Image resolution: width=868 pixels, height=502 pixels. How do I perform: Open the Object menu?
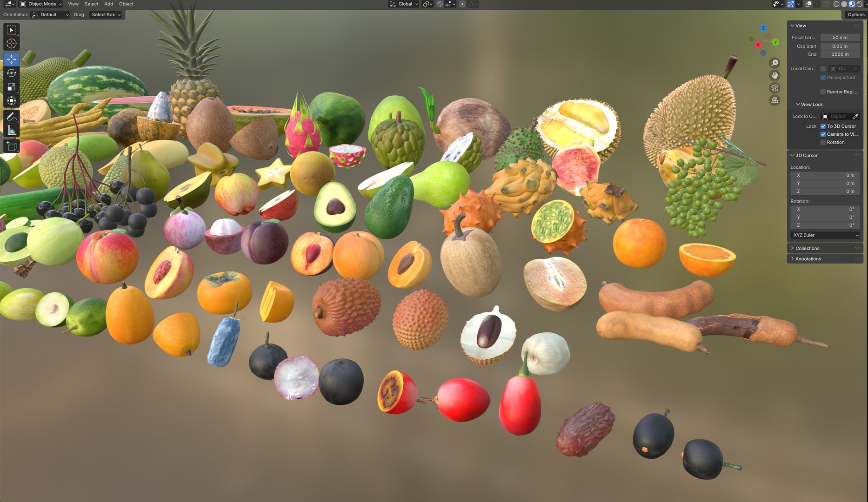(126, 4)
